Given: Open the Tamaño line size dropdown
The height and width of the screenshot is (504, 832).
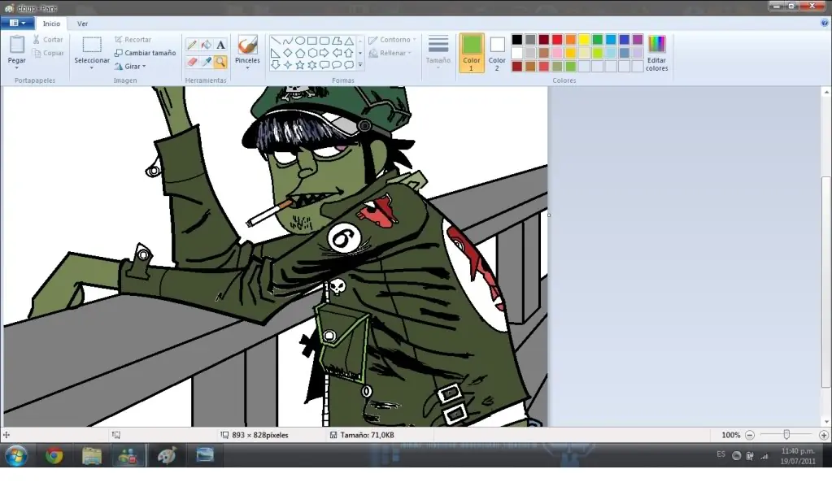Looking at the screenshot, I should point(438,53).
